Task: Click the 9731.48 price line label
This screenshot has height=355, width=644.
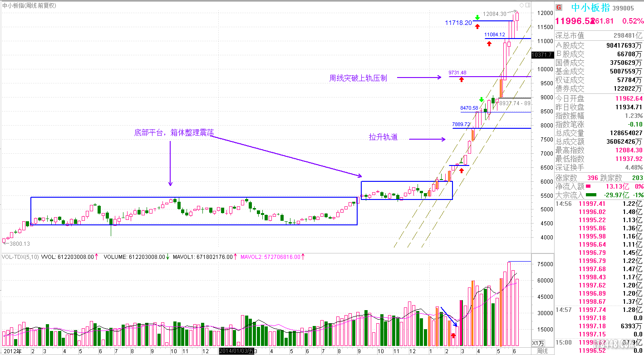Action: 457,73
